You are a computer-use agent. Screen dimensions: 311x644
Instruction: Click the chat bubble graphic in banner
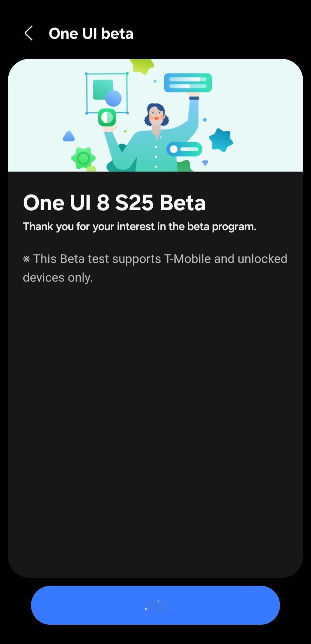tap(188, 83)
